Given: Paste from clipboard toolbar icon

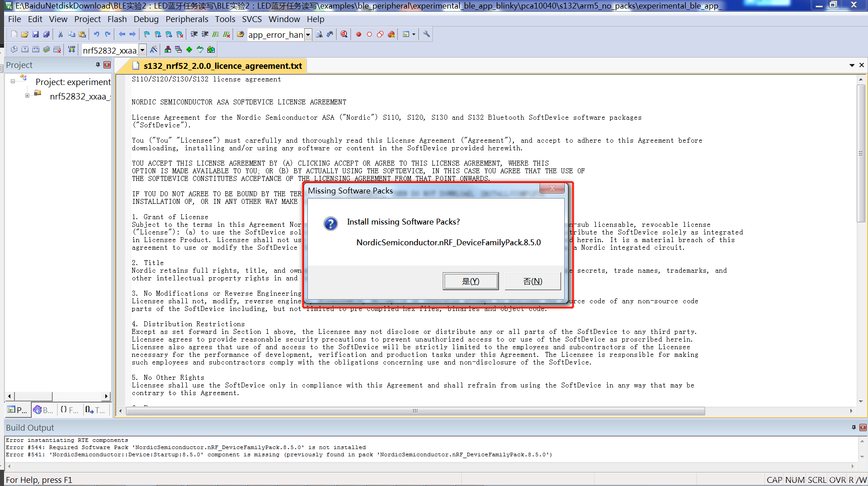Looking at the screenshot, I should click(x=82, y=34).
